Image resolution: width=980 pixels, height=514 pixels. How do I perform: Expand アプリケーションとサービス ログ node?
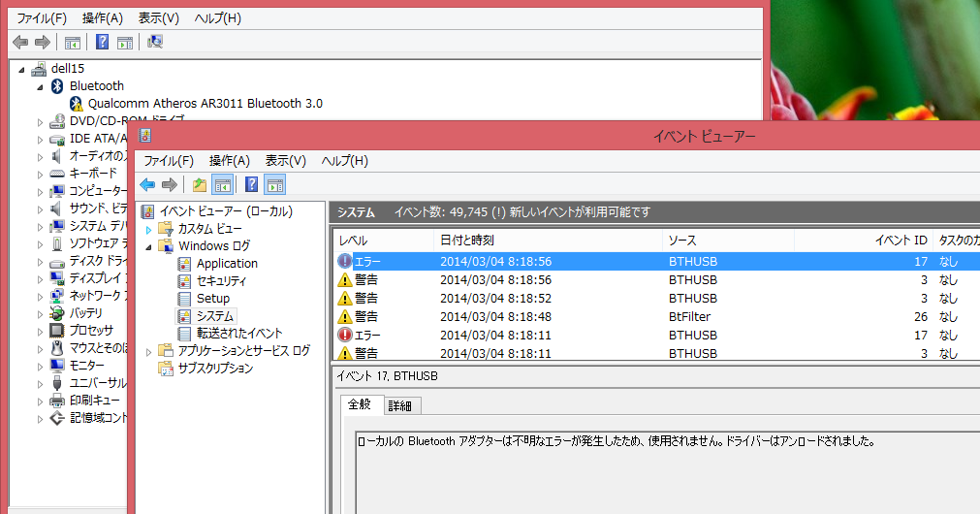pos(148,352)
